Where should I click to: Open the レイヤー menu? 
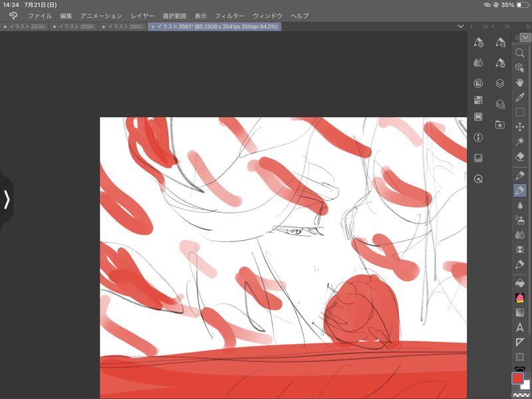click(142, 15)
